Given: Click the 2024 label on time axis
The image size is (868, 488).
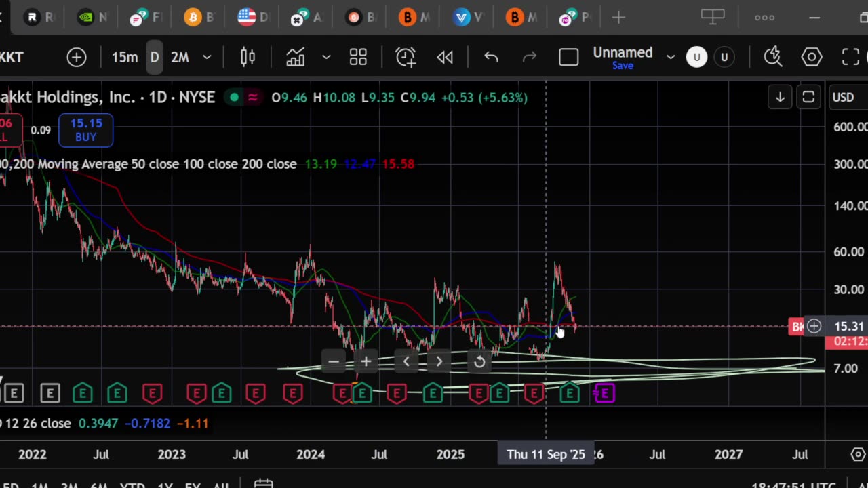Looking at the screenshot, I should [311, 454].
